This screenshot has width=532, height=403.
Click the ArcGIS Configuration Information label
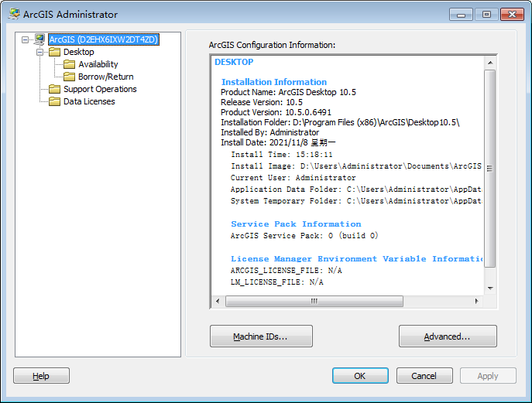[272, 45]
